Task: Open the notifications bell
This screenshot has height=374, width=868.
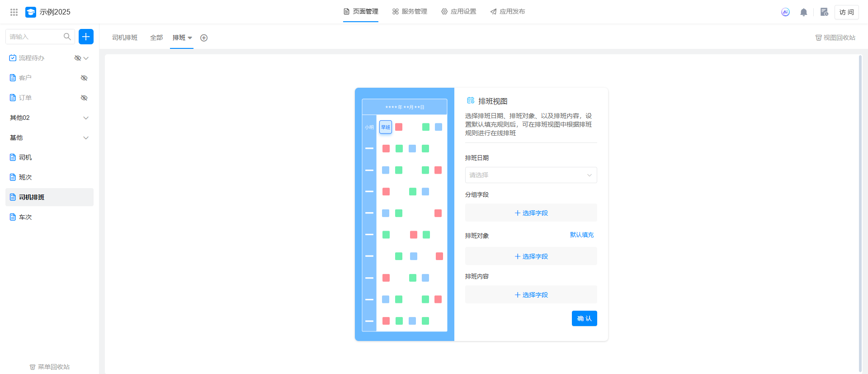Action: 803,12
